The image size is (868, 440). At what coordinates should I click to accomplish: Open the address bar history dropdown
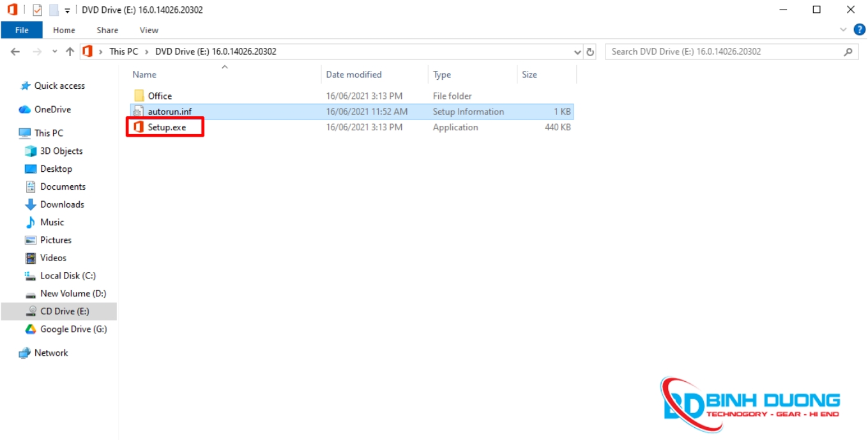(x=577, y=52)
